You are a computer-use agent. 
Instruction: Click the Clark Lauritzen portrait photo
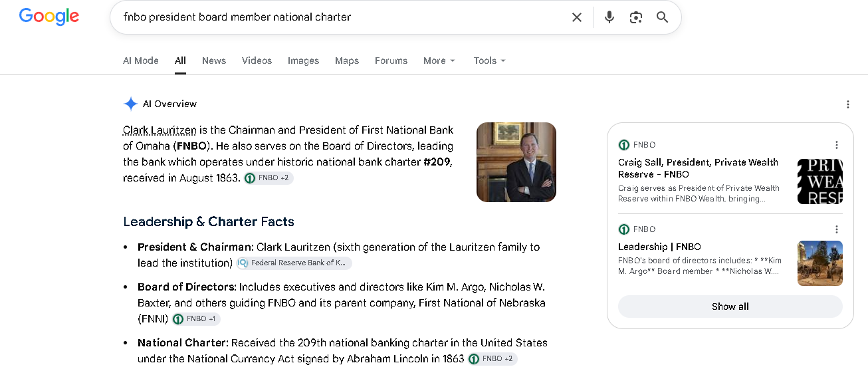pyautogui.click(x=516, y=162)
